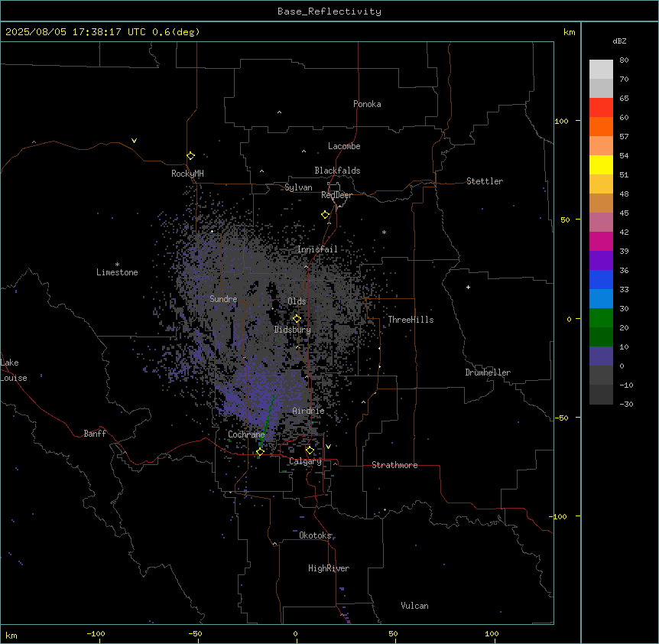Click the Didsbury label

[x=293, y=330]
